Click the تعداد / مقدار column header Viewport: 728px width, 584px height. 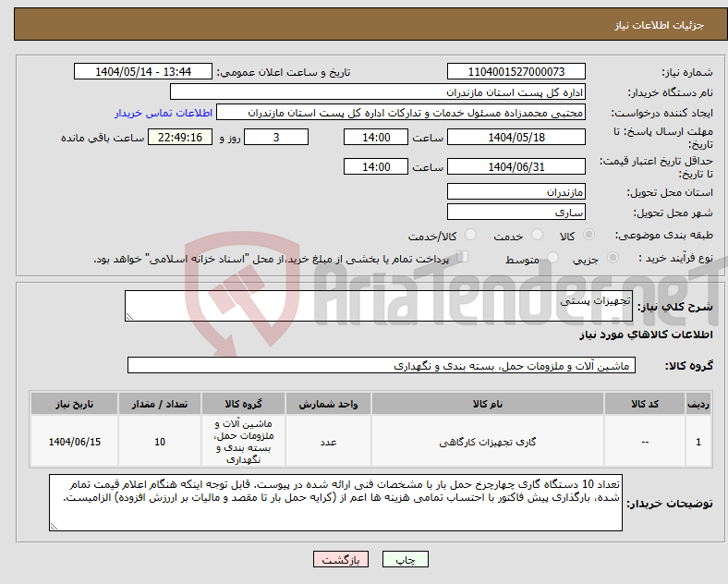160,404
